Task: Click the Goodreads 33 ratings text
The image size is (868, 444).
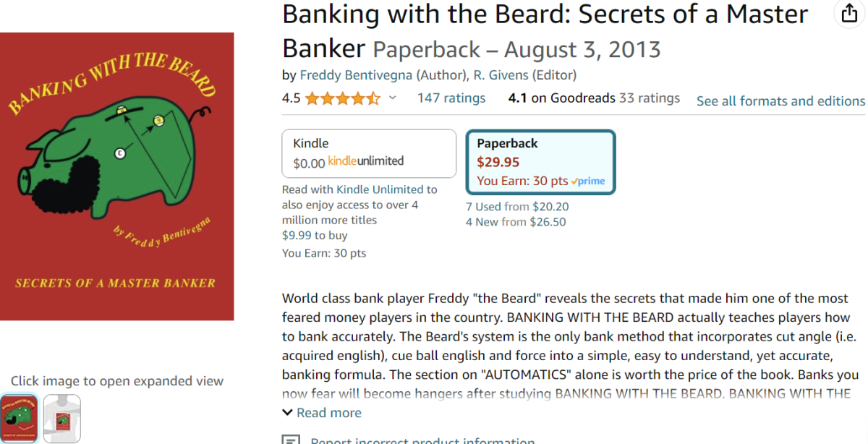Action: click(x=650, y=98)
